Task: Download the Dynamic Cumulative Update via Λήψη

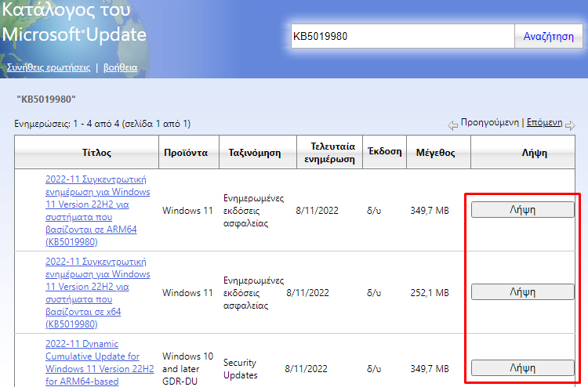Action: 522,368
